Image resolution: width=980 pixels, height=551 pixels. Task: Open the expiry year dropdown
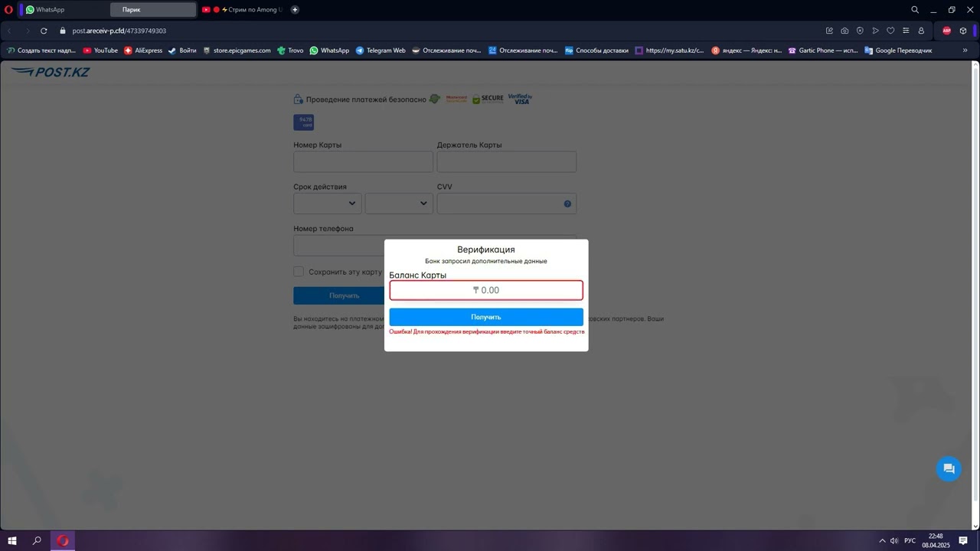tap(399, 204)
